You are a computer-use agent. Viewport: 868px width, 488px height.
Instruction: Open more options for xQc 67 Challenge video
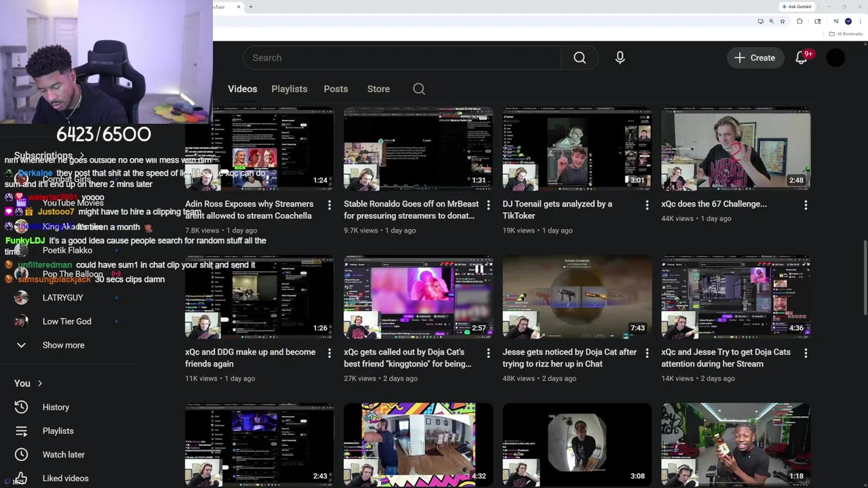tap(805, 204)
